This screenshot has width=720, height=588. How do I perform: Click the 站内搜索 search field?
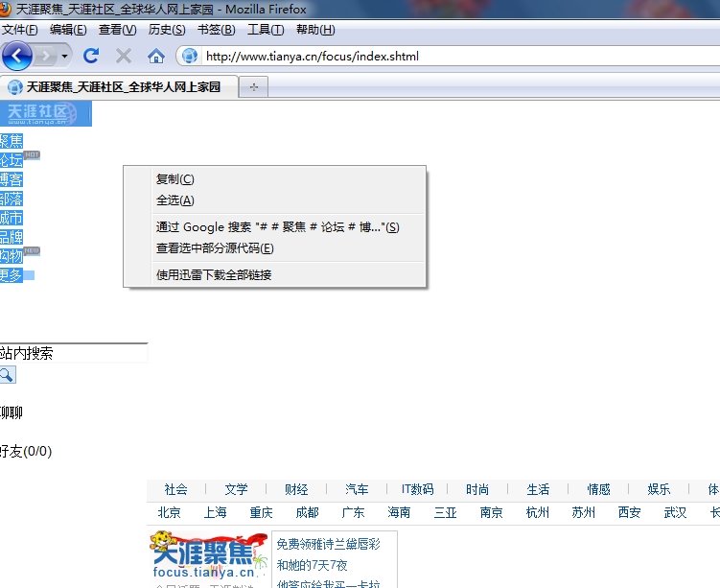(x=74, y=353)
